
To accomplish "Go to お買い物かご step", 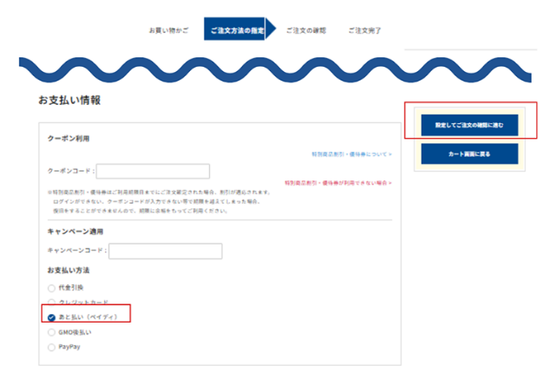I will (168, 30).
